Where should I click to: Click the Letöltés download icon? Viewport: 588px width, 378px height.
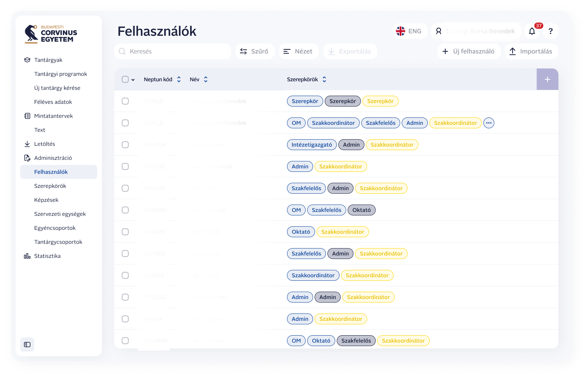(27, 144)
